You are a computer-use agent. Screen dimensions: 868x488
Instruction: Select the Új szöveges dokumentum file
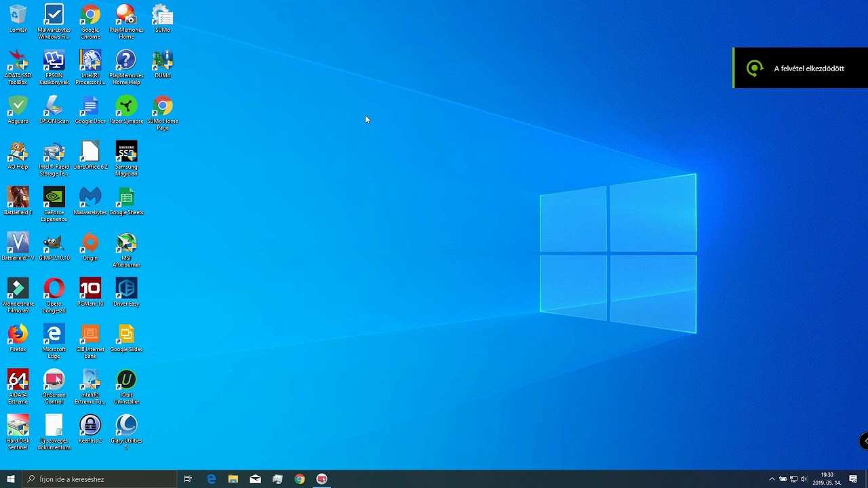(54, 432)
